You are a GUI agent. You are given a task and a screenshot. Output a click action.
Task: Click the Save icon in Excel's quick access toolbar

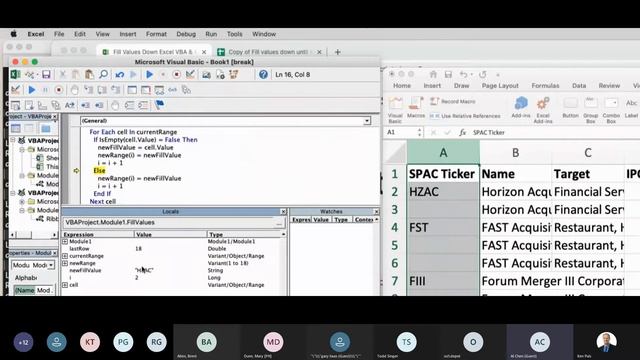pos(448,74)
